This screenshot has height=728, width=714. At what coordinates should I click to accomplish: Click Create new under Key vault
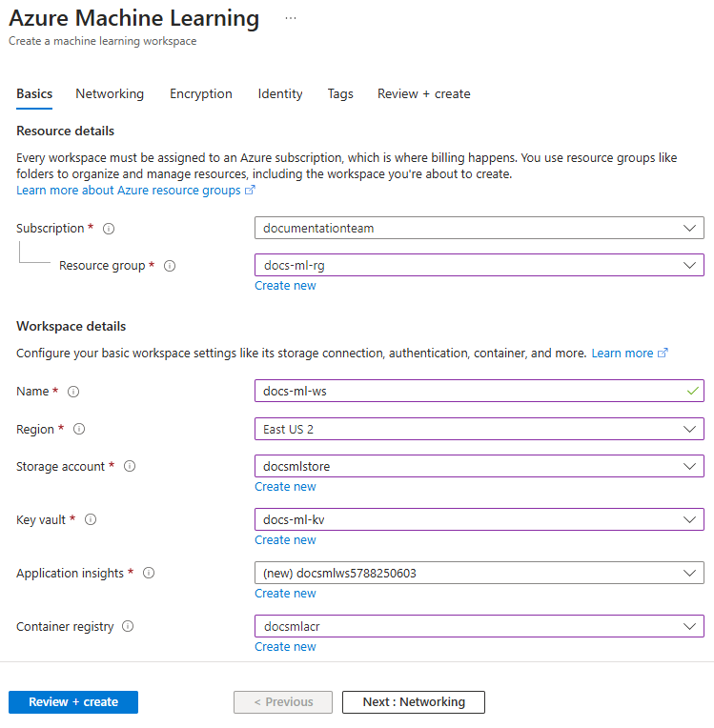pos(285,540)
